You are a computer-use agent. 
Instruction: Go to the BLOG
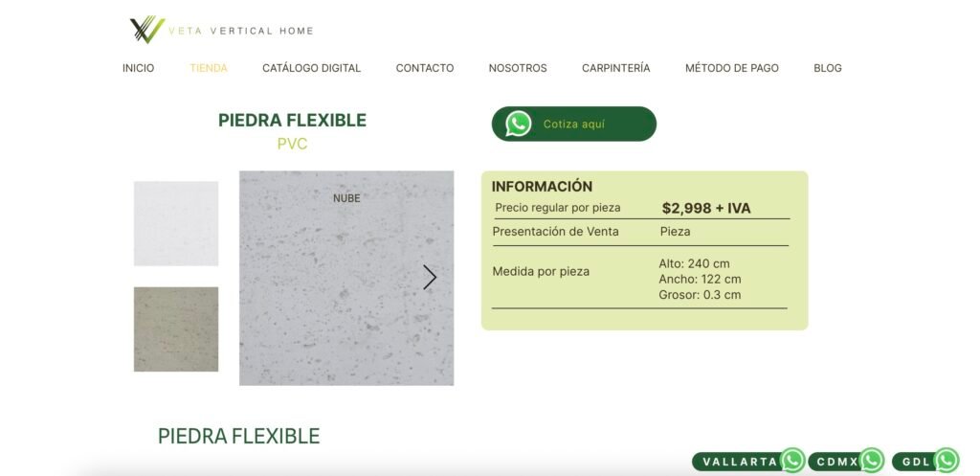828,68
